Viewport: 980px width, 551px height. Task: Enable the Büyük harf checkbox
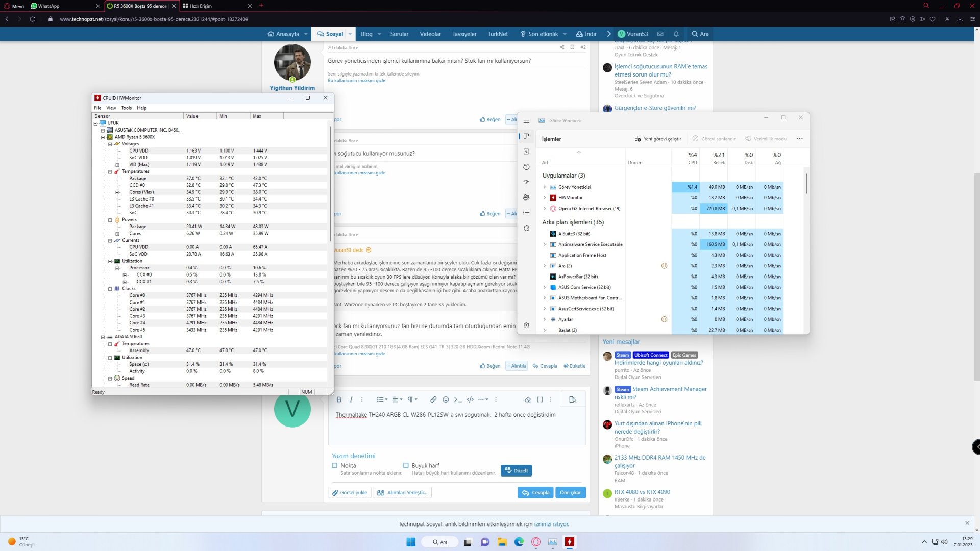click(406, 466)
